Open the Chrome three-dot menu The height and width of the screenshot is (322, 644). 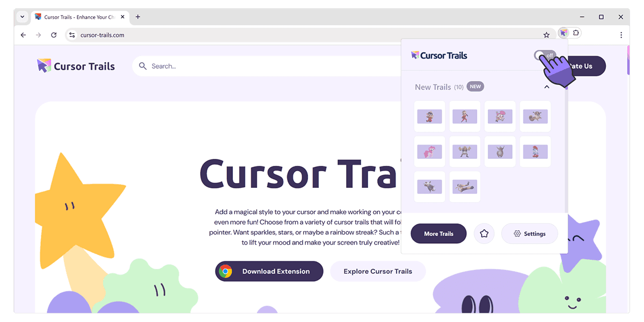coord(621,35)
